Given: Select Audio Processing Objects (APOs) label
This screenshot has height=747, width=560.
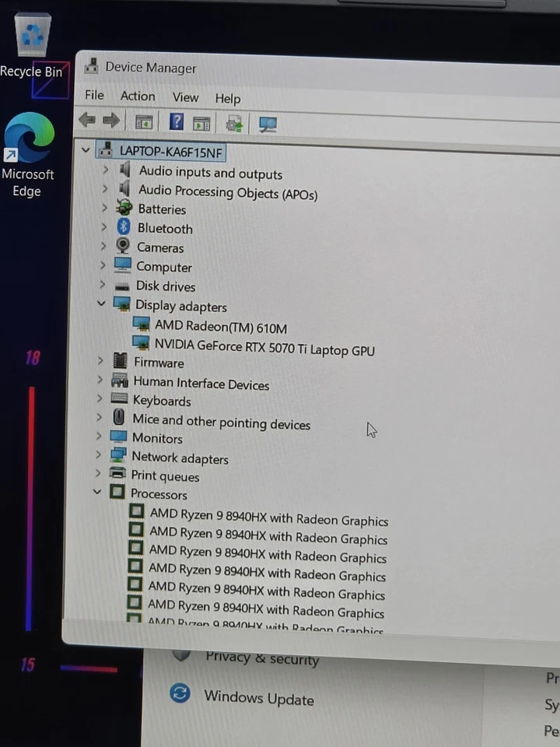Looking at the screenshot, I should pos(228,192).
